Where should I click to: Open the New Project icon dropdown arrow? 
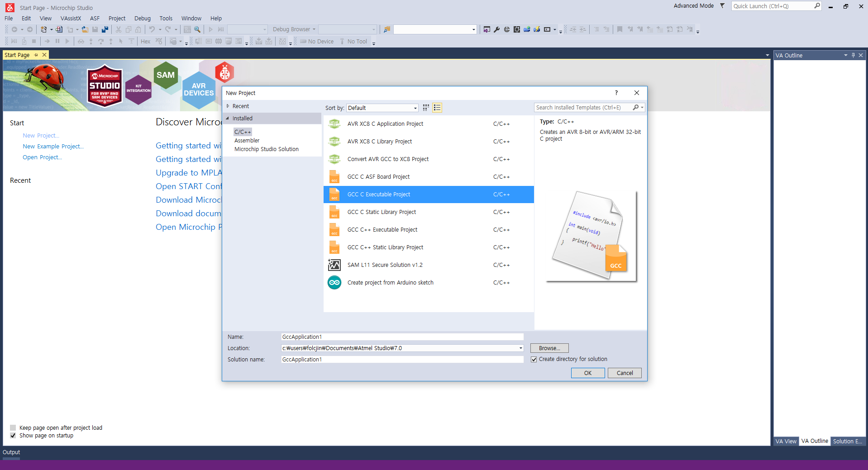tap(51, 29)
